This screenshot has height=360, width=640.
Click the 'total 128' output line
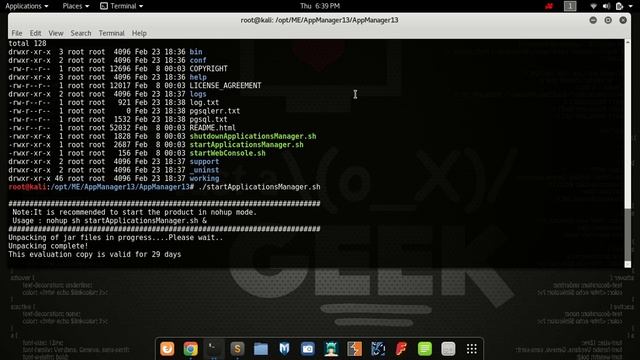[x=27, y=43]
